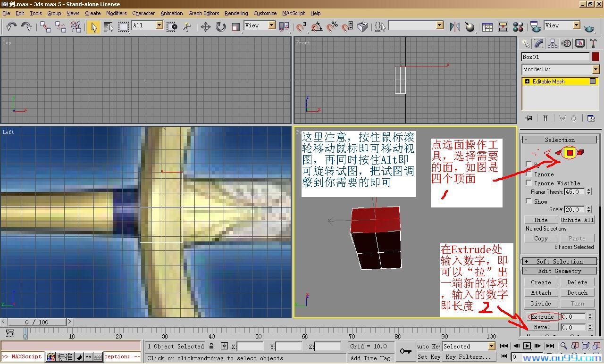Image resolution: width=604 pixels, height=364 pixels.
Task: Open the File menu
Action: click(x=6, y=13)
